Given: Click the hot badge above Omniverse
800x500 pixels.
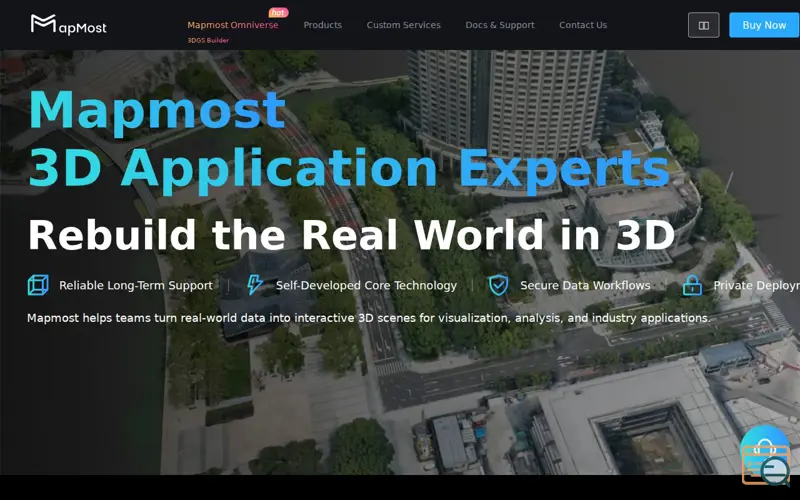Looking at the screenshot, I should tap(279, 12).
